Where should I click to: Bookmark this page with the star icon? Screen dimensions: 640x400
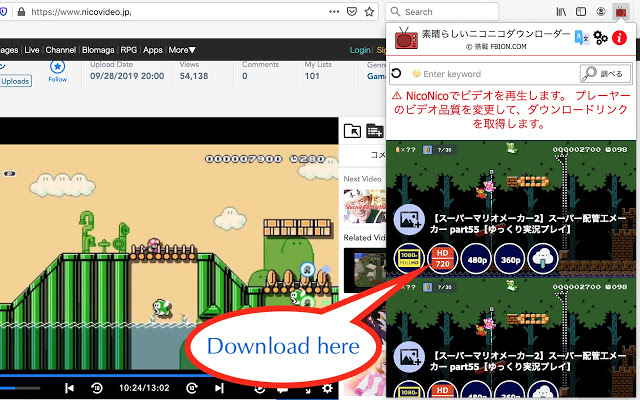coord(369,12)
